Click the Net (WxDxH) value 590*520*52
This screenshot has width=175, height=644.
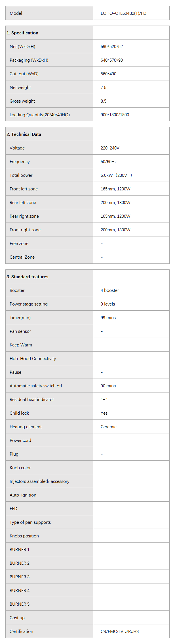tap(112, 47)
